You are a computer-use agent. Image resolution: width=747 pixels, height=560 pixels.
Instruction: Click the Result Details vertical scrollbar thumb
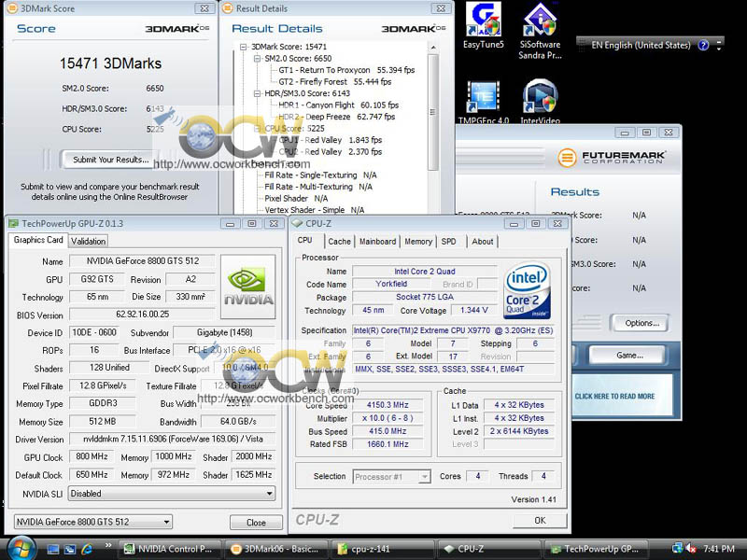coord(433,112)
